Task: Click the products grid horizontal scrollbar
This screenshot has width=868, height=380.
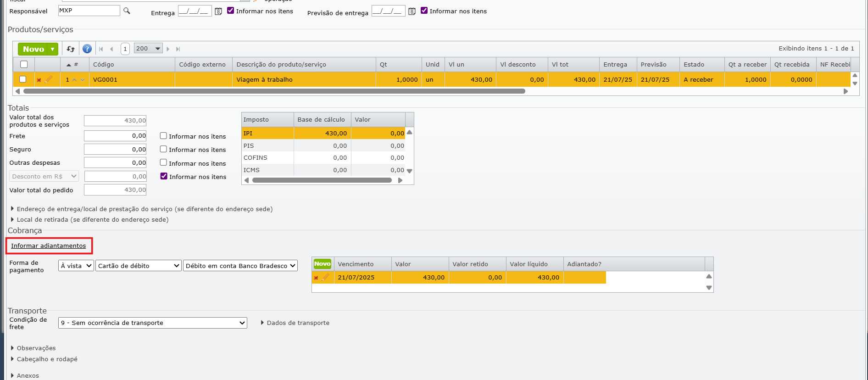Action: coord(274,91)
